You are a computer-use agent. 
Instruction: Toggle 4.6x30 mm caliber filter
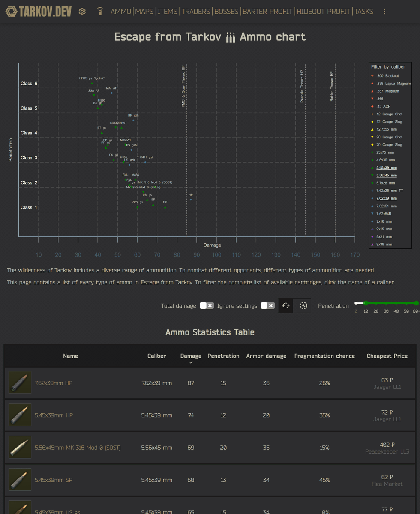coord(385,160)
